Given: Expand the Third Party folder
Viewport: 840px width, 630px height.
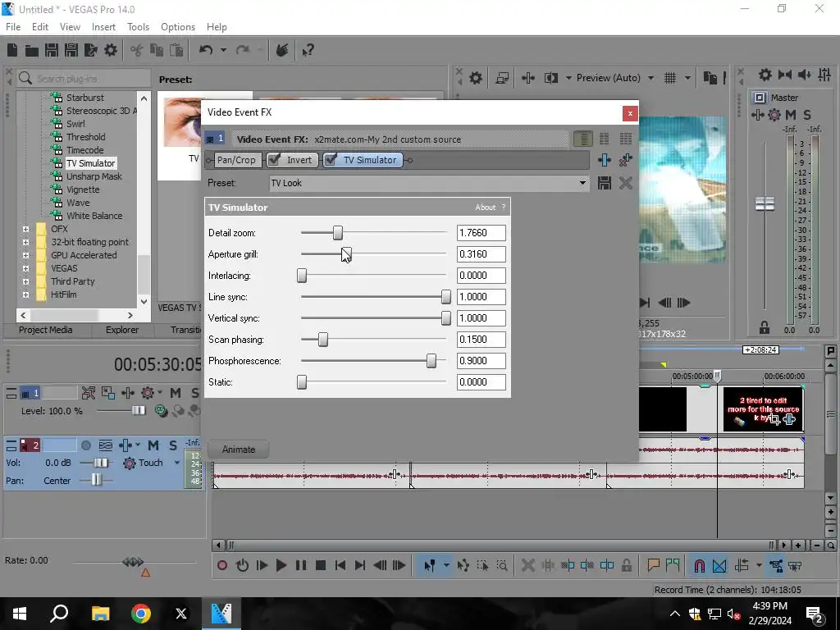Looking at the screenshot, I should pos(25,281).
